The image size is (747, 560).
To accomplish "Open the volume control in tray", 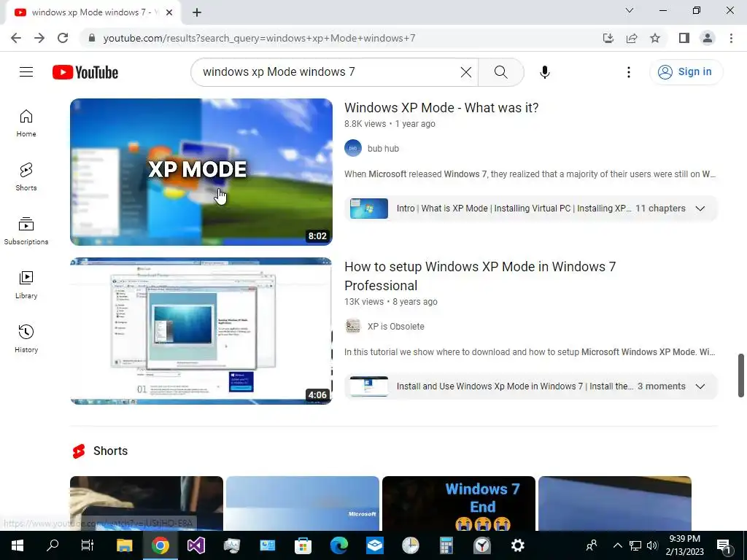I will (652, 545).
